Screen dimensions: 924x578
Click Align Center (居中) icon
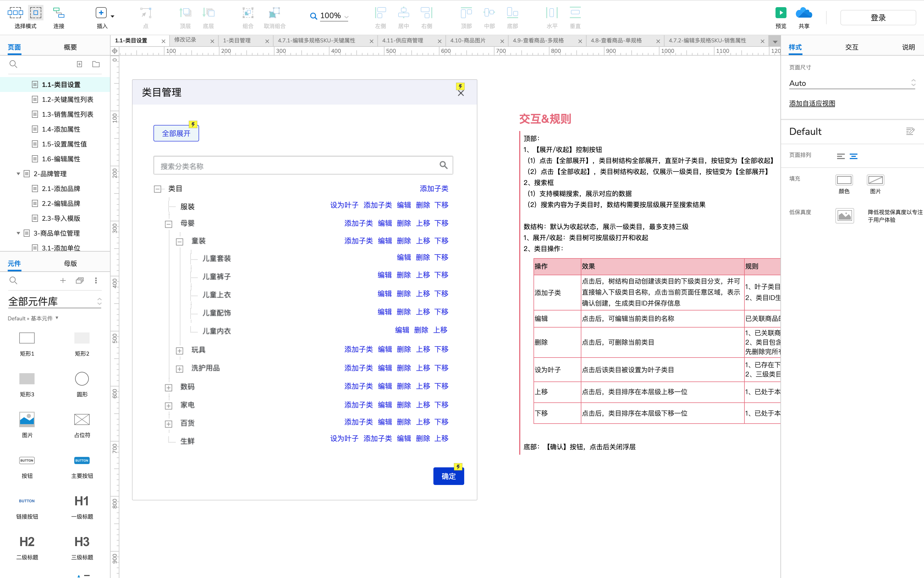pos(403,13)
